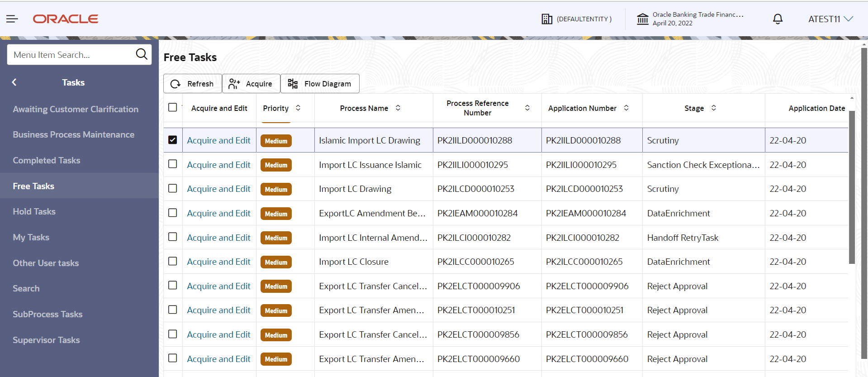Sort by Process Reference Number column
Viewport: 868px width, 377px height.
tap(527, 108)
